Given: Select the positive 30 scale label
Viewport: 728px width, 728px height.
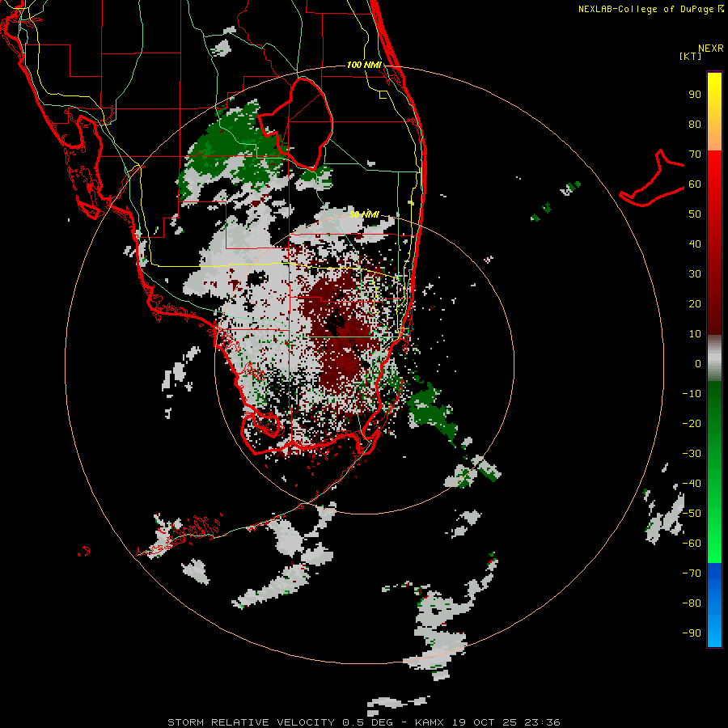Looking at the screenshot, I should (x=695, y=274).
